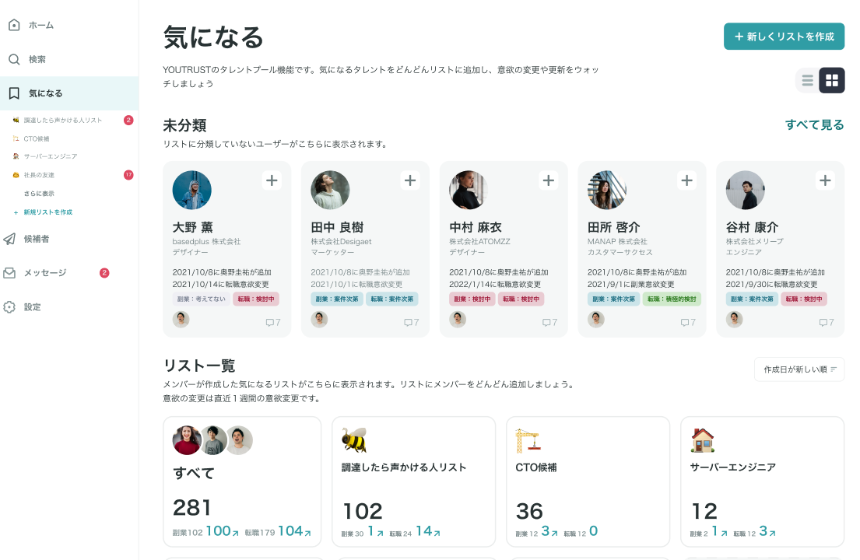860x560 pixels.
Task: Open 候補者 paper plane icon
Action: click(11, 239)
